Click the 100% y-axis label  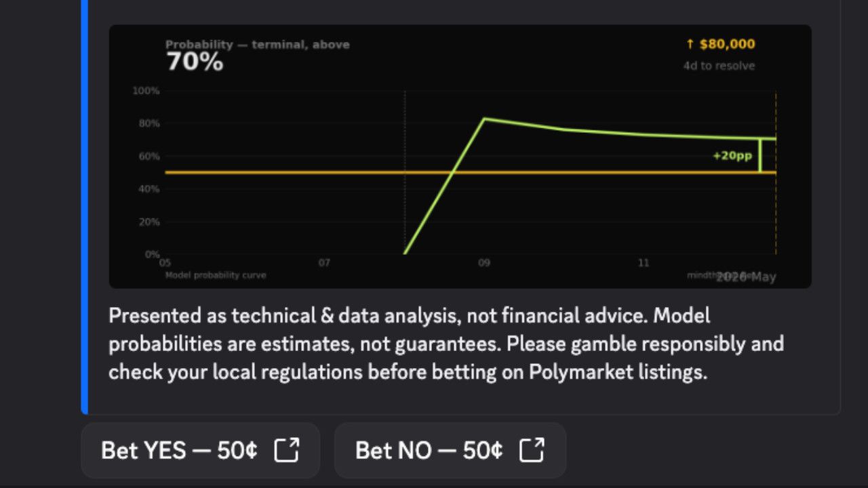(x=146, y=91)
